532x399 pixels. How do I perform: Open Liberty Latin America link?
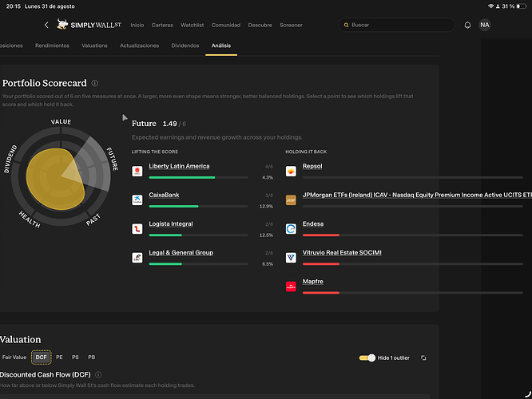[179, 166]
